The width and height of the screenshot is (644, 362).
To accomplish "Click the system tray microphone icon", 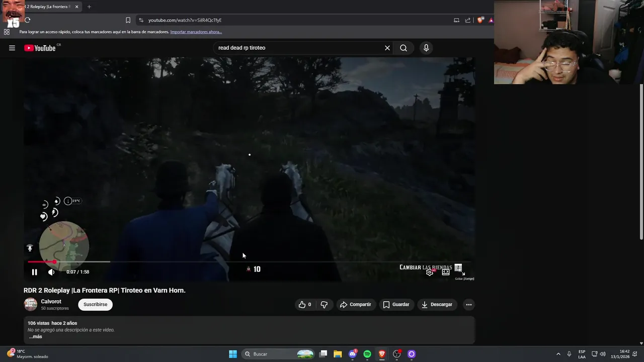I will pyautogui.click(x=569, y=354).
